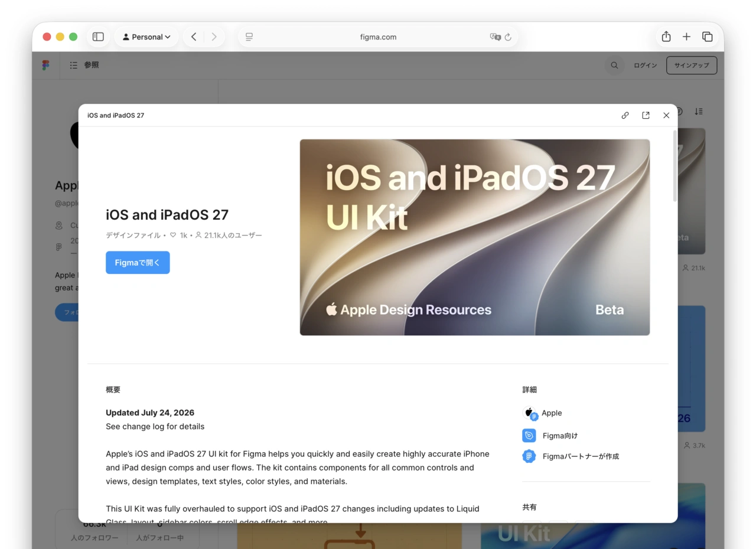This screenshot has height=549, width=756.
Task: Close the iOS and iPadOS 27 modal
Action: click(666, 115)
